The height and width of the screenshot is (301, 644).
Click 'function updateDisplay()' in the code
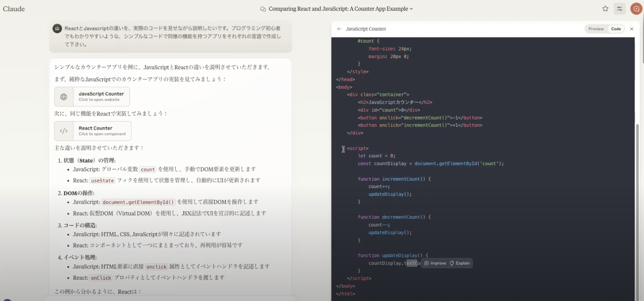click(x=390, y=255)
